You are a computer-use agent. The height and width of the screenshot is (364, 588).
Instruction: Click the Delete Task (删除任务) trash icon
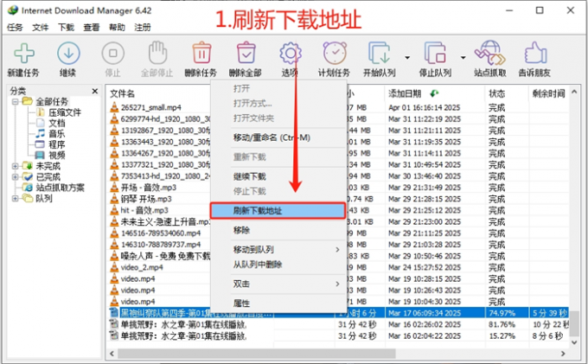tap(201, 53)
